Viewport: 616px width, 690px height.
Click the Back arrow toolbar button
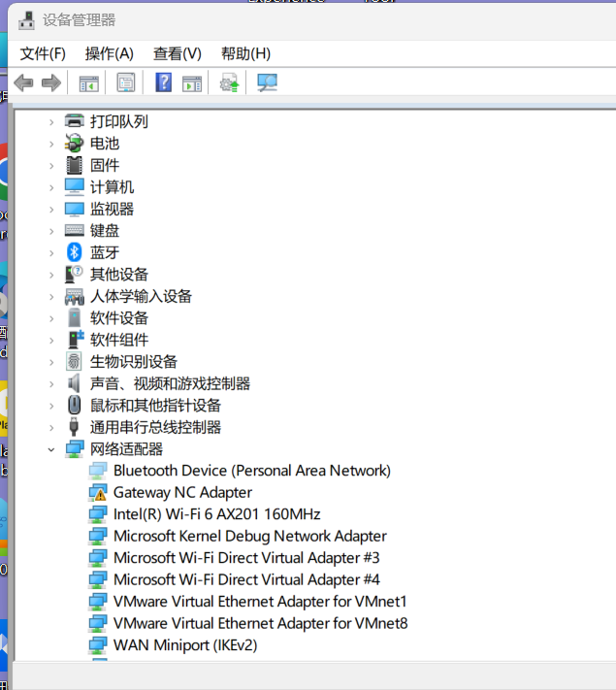pyautogui.click(x=23, y=82)
